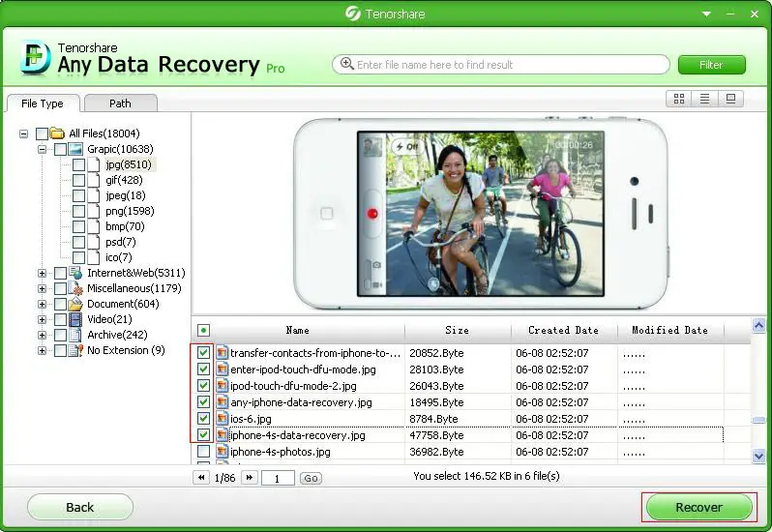Switch to list view icon
The width and height of the screenshot is (772, 532).
704,99
